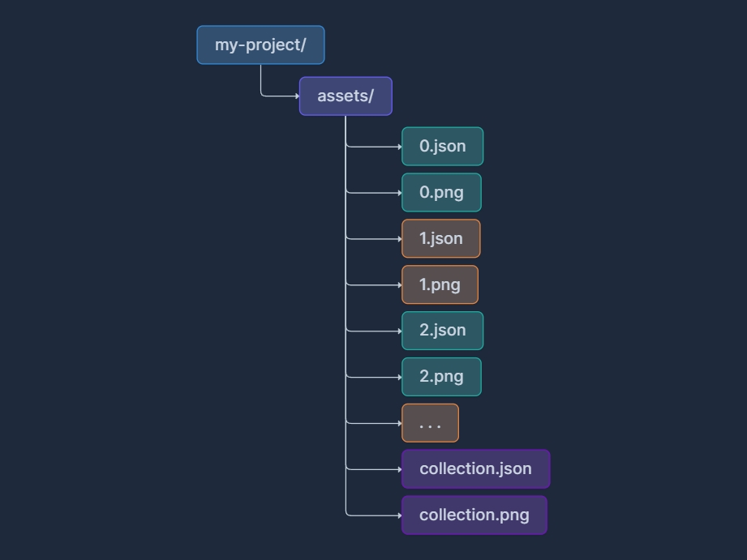Select the 2.json file node
The height and width of the screenshot is (560, 747).
tap(442, 331)
